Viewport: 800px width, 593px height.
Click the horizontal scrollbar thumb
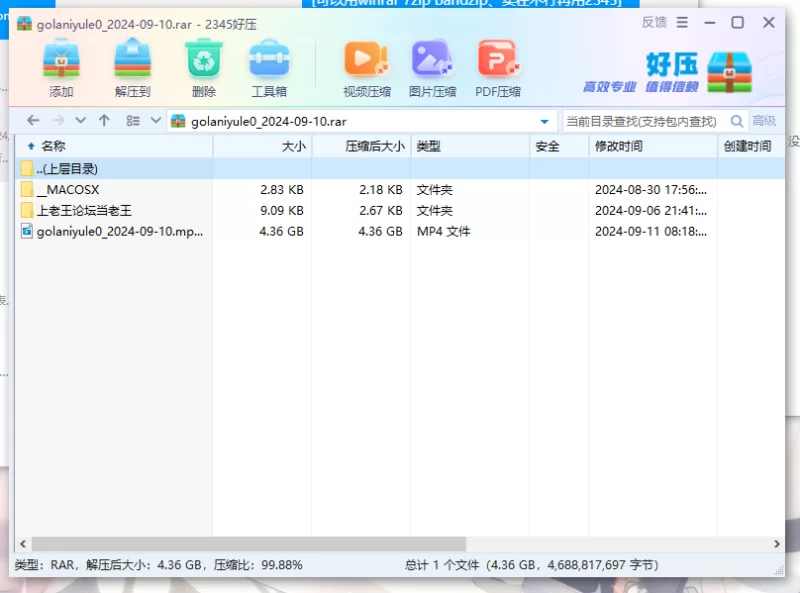pos(249,543)
